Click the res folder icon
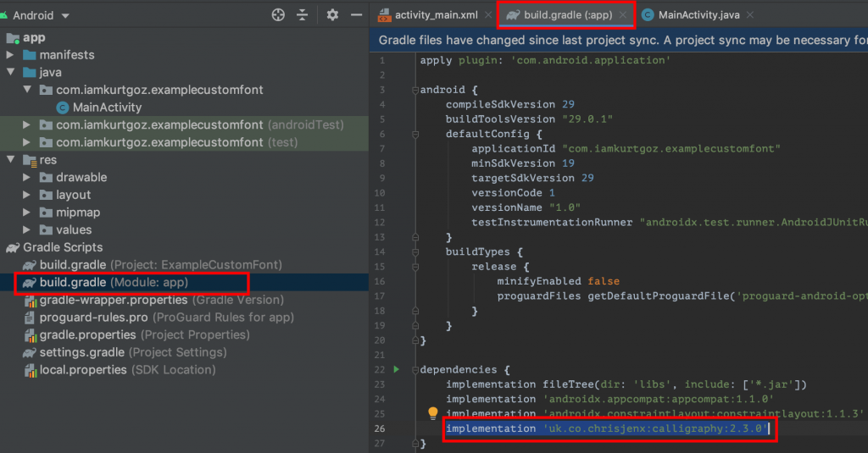The image size is (868, 453). 30,160
